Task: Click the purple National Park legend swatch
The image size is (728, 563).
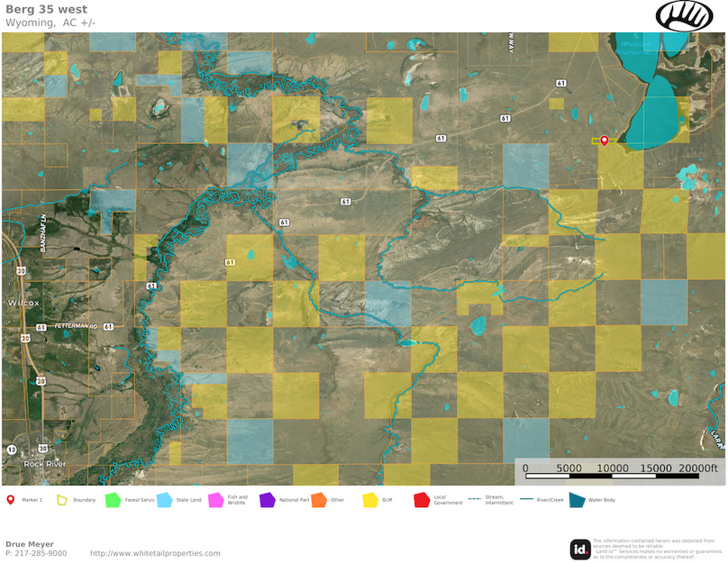Action: [268, 499]
